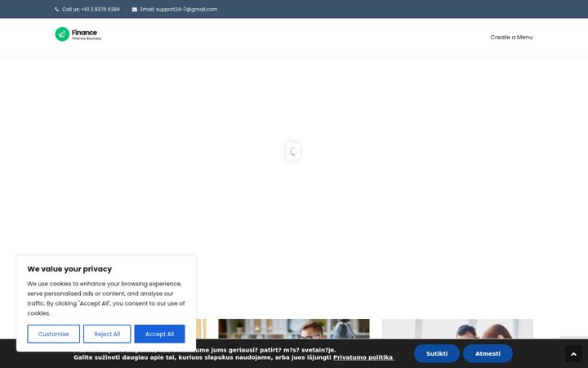Click the Sutikti button

(x=436, y=354)
